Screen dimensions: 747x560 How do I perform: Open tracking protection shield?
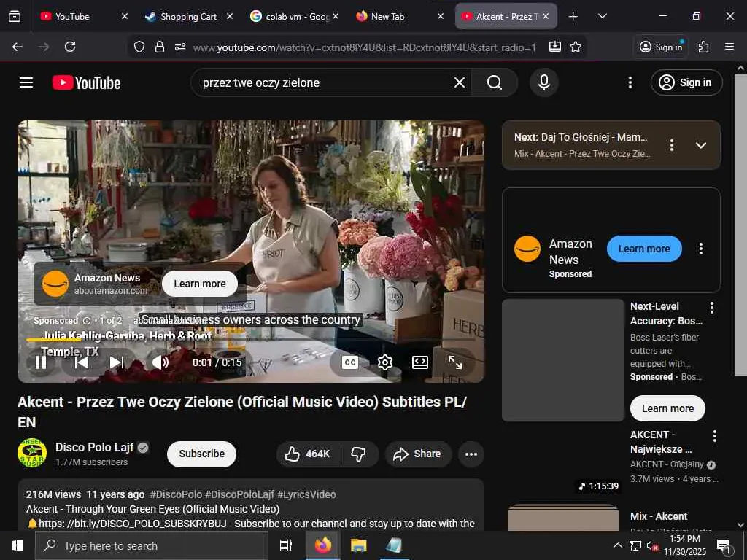[139, 47]
